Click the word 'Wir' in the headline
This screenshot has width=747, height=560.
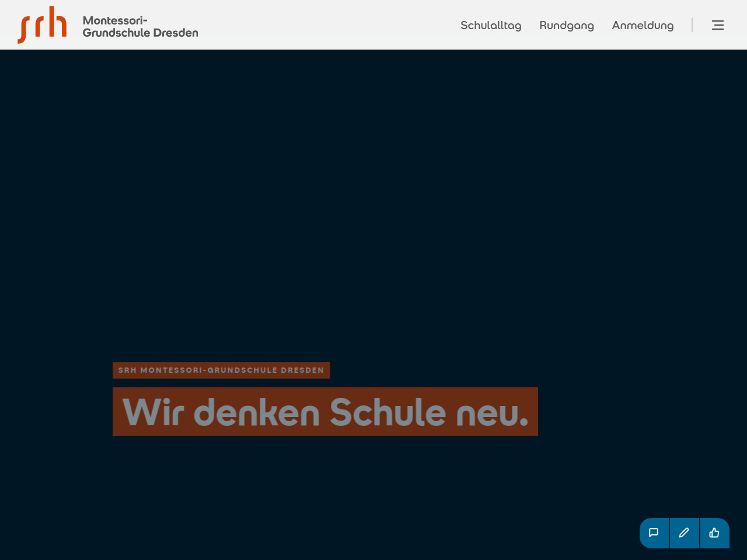[x=153, y=412]
